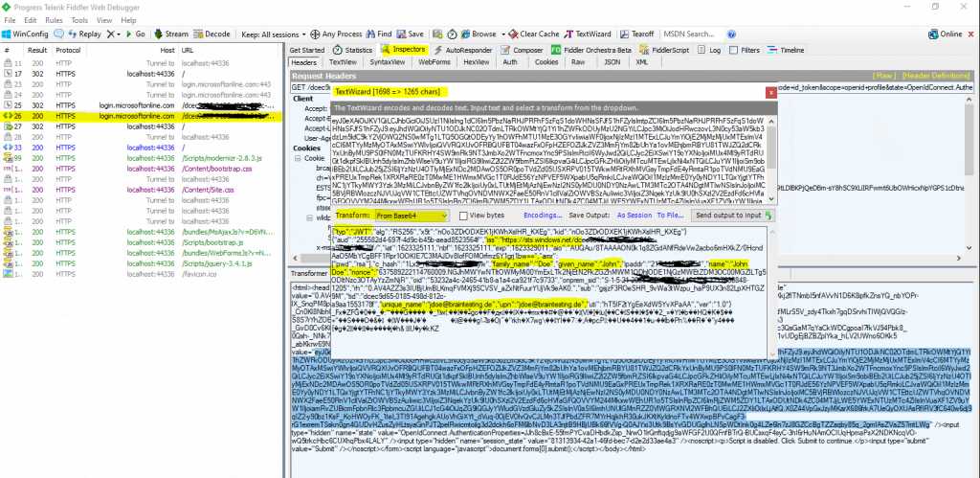The height and width of the screenshot is (478, 980).
Task: Click the comment bubble icon in toolbar
Action: point(60,34)
